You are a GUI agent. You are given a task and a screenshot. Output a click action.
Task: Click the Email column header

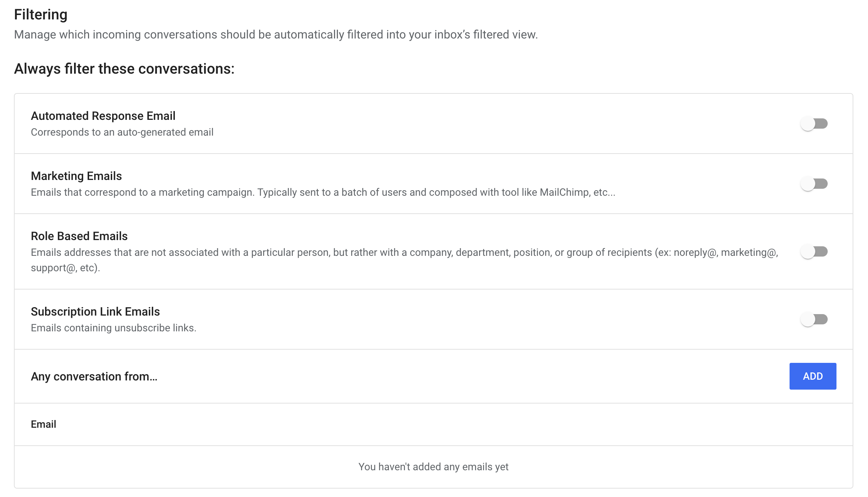click(44, 424)
